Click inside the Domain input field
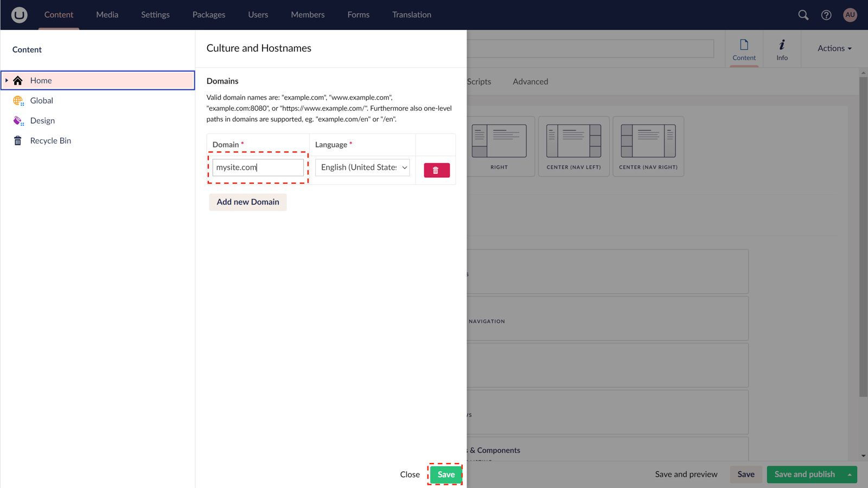868x488 pixels. pos(258,167)
